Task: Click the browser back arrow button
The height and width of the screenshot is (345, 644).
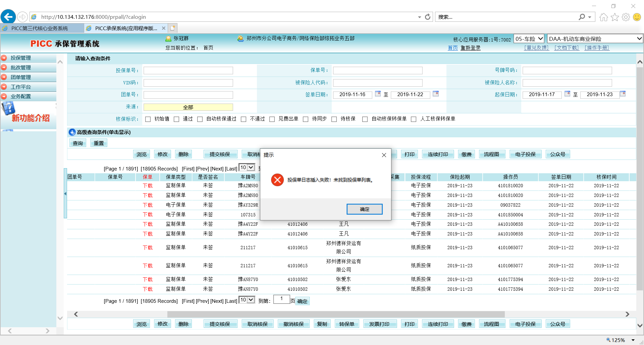Action: [x=8, y=17]
